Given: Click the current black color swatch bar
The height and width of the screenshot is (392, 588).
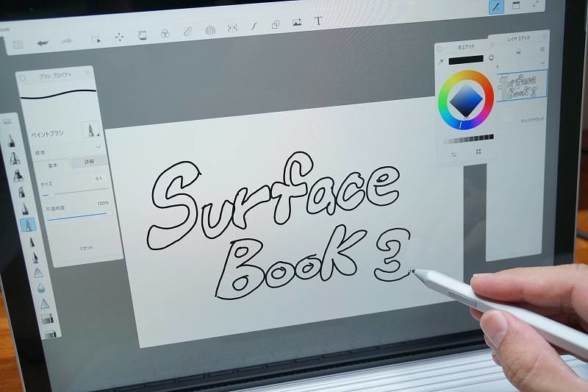Looking at the screenshot, I should (466, 60).
